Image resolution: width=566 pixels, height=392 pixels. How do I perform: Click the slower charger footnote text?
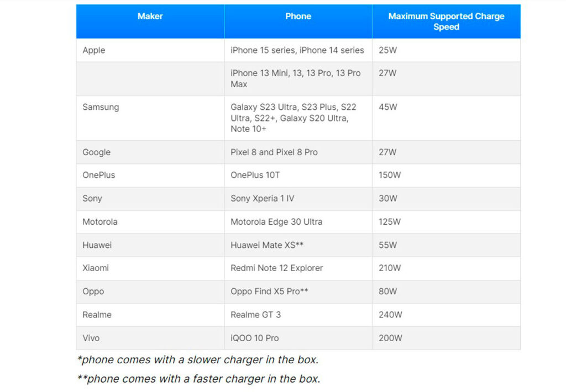click(198, 360)
